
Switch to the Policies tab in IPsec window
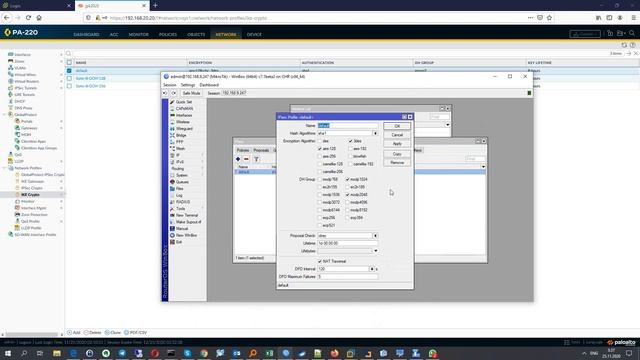(243, 150)
